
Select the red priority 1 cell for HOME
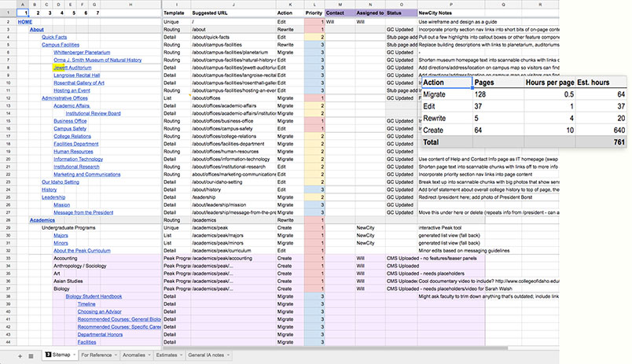(314, 22)
